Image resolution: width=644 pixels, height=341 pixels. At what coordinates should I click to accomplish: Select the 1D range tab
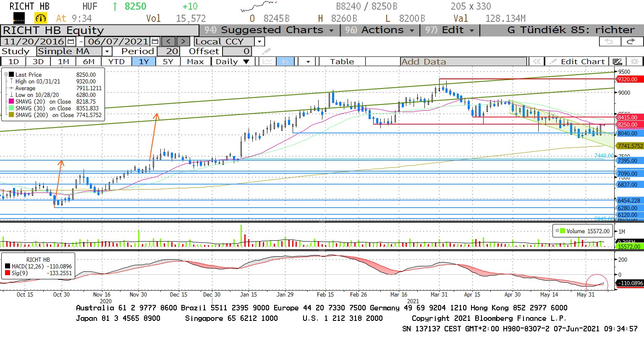pos(14,62)
